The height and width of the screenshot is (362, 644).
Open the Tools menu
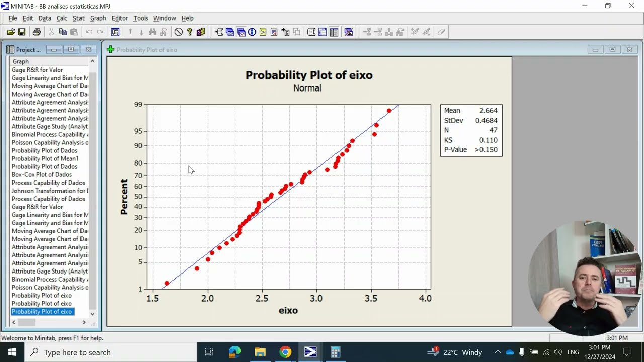(x=140, y=18)
